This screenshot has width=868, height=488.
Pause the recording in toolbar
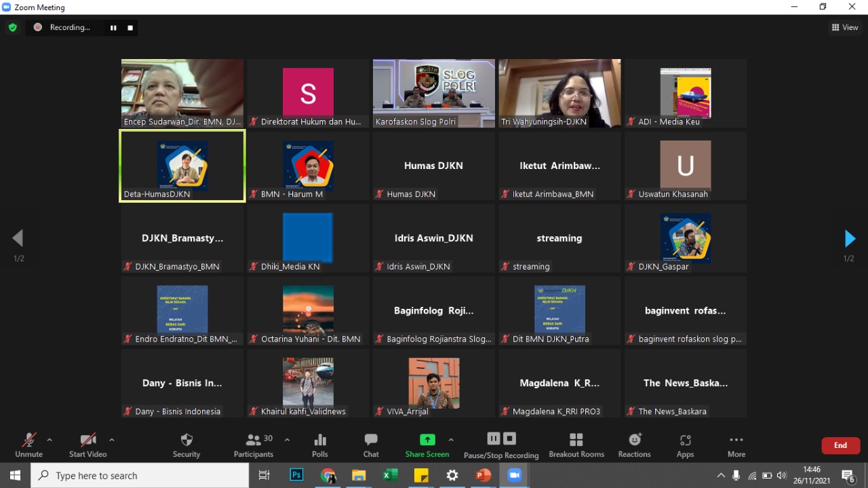coord(494,438)
